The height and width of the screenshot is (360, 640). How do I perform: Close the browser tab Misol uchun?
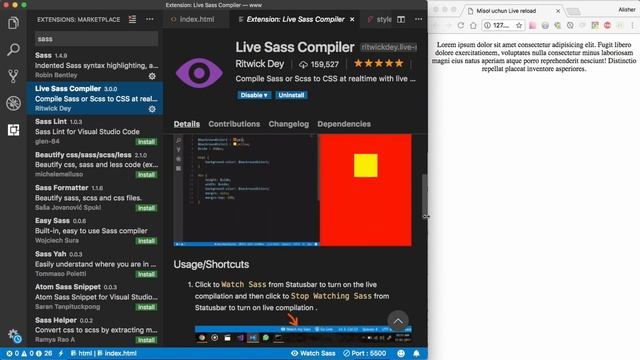[x=558, y=11]
